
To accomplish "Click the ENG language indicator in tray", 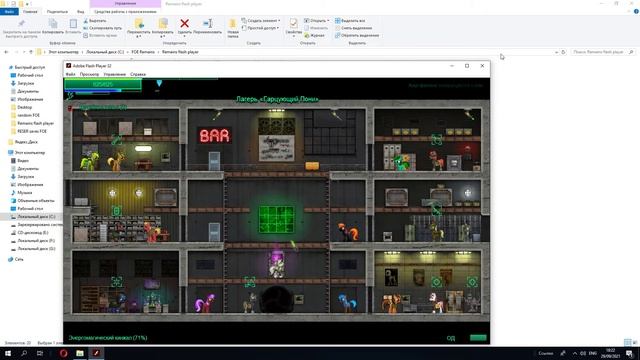I will 593,353.
